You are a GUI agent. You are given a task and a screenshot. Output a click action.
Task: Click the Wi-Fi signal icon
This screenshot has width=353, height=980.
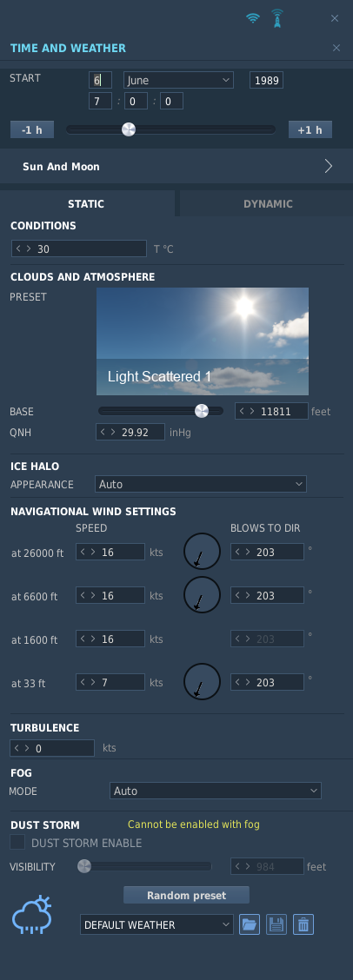point(253,18)
